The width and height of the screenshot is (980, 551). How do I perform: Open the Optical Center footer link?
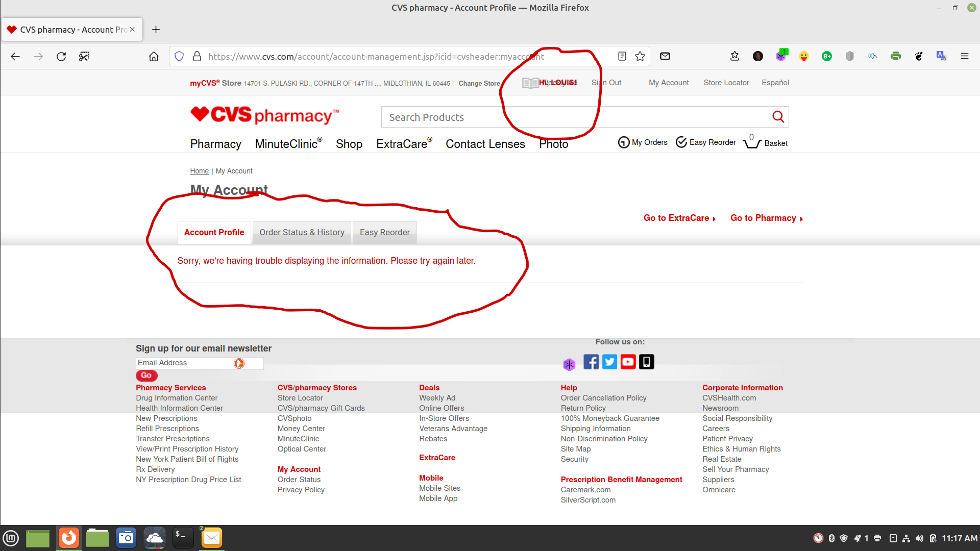pyautogui.click(x=302, y=449)
